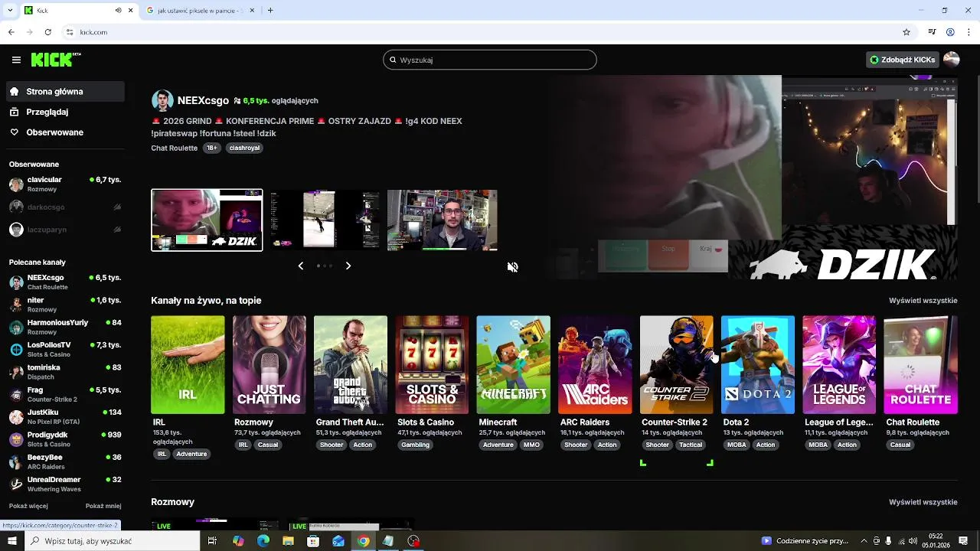Open Chat Roulette category card
This screenshot has height=551, width=980.
point(920,365)
